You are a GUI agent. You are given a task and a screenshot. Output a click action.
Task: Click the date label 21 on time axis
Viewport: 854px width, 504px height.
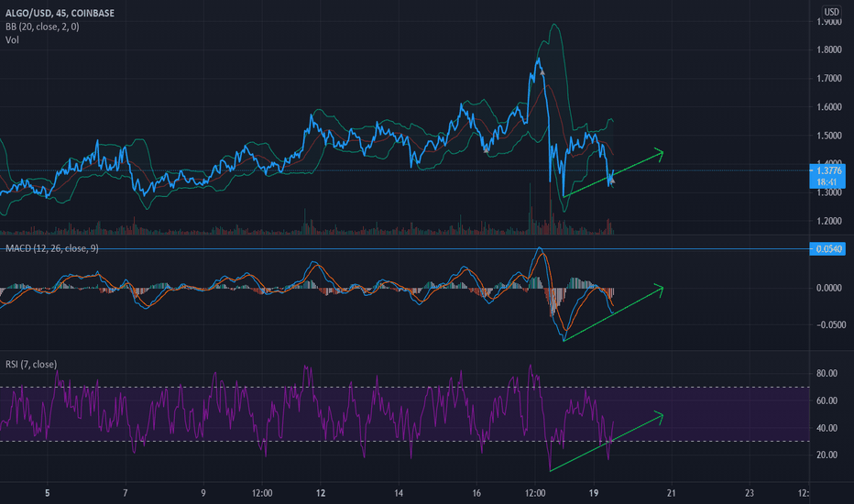click(x=672, y=493)
